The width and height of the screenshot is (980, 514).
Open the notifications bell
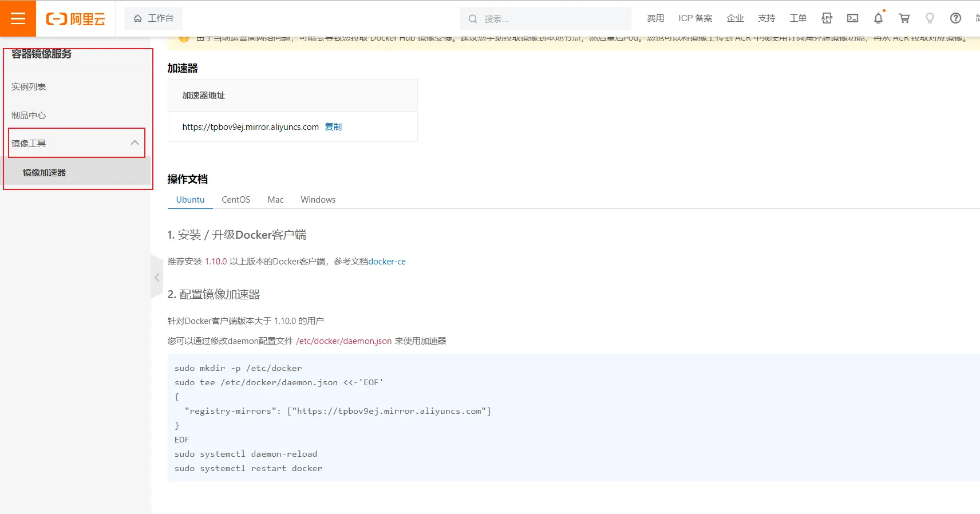(x=878, y=18)
